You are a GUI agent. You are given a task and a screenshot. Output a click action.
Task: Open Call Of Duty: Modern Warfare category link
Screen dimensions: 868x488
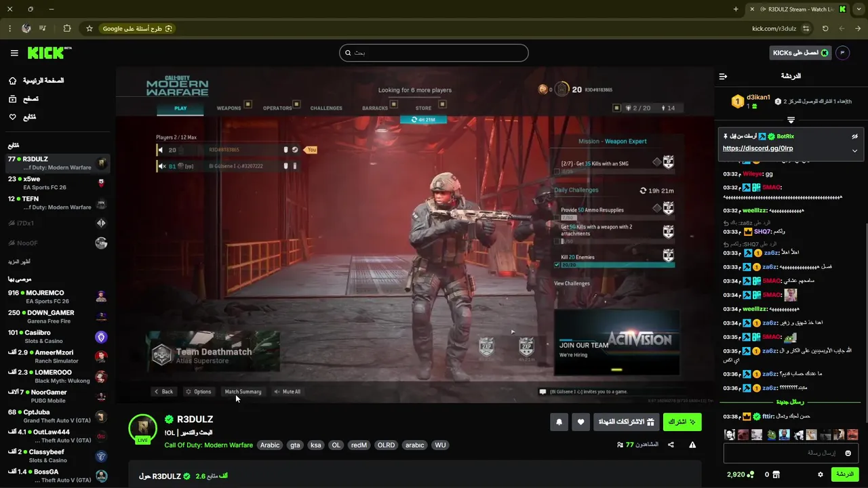(x=209, y=445)
